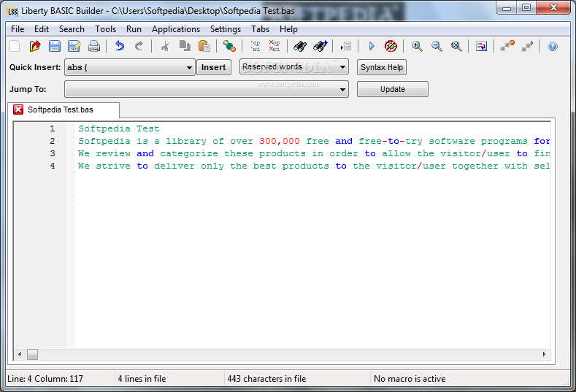Viewport: 576px width, 392px height.
Task: Click the window with blue arrow toolbar icon
Action: [x=481, y=46]
